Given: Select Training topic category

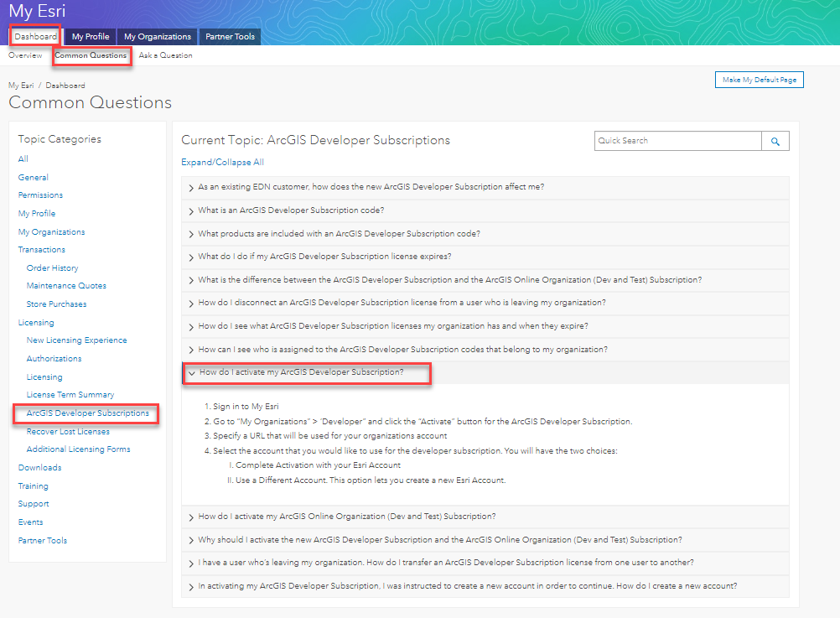Looking at the screenshot, I should pyautogui.click(x=34, y=486).
